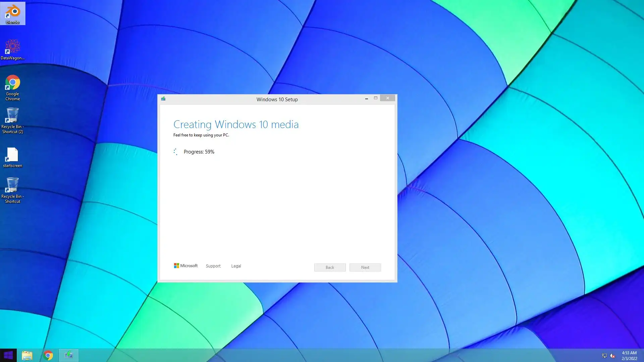Click the network icon in system tray
Viewport: 644px width, 362px height.
tap(604, 356)
